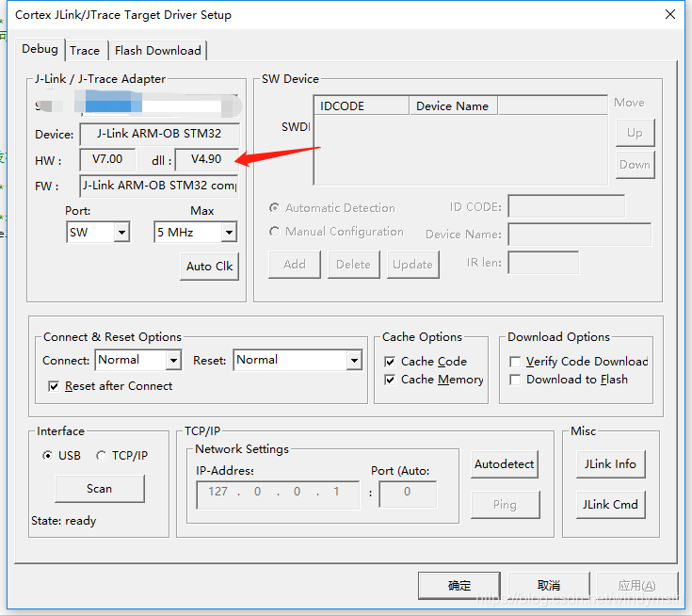
Task: Click the Port (Auto) field
Action: [408, 494]
